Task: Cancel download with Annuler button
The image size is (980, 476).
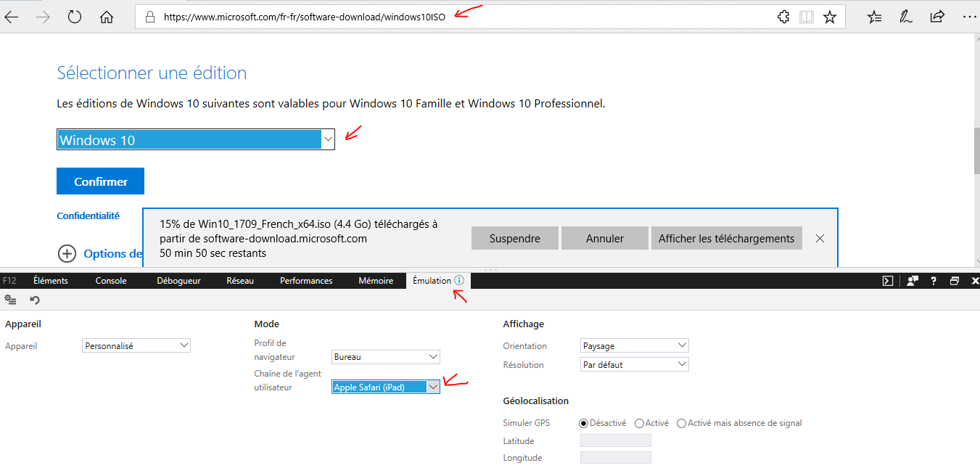Action: coord(605,238)
